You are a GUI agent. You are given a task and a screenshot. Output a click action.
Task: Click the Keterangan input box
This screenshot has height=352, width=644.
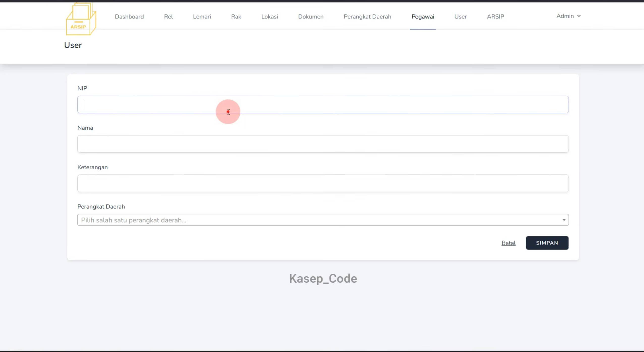pos(323,183)
